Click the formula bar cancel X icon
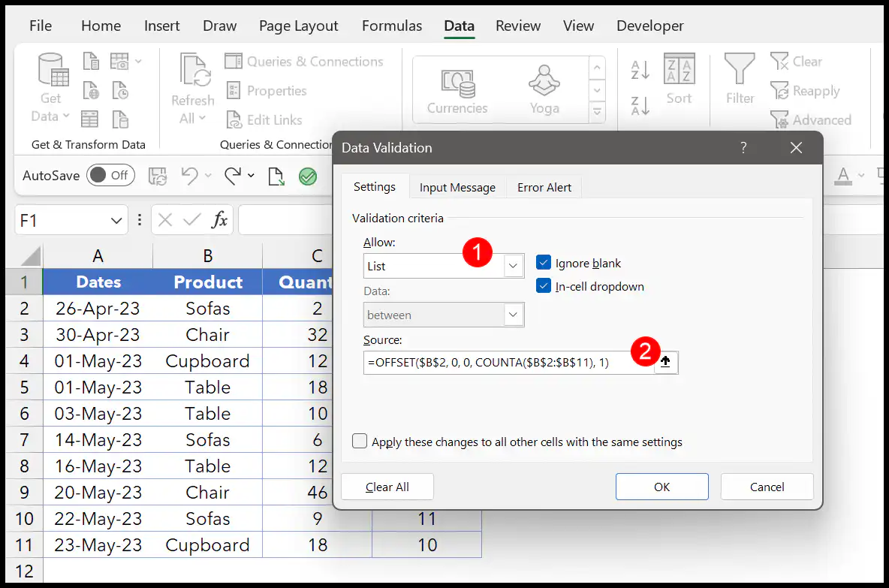Image resolution: width=889 pixels, height=588 pixels. [x=165, y=219]
